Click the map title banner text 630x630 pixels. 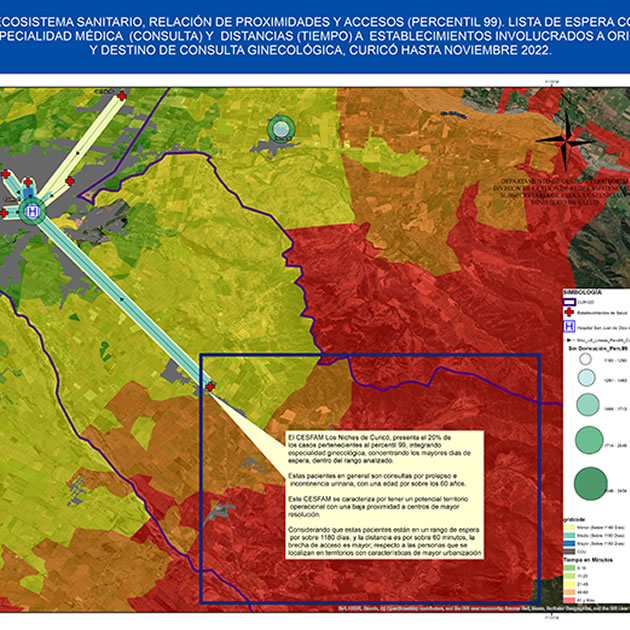(x=315, y=36)
